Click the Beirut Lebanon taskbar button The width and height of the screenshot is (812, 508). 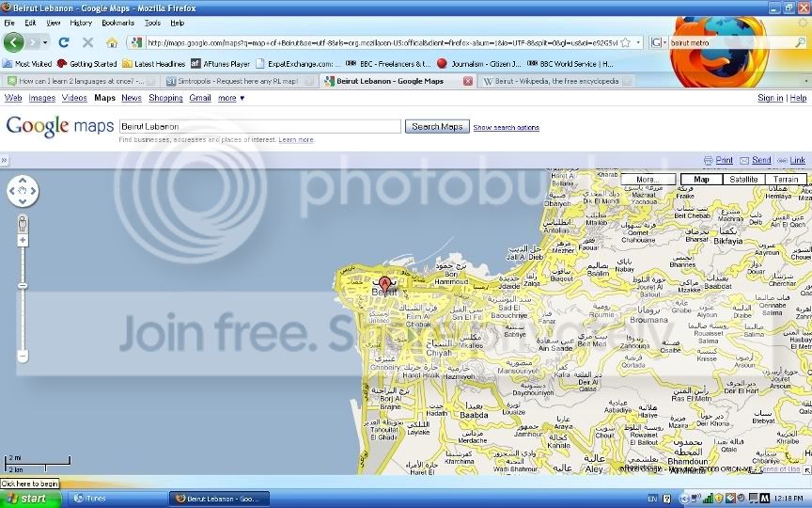tap(219, 499)
